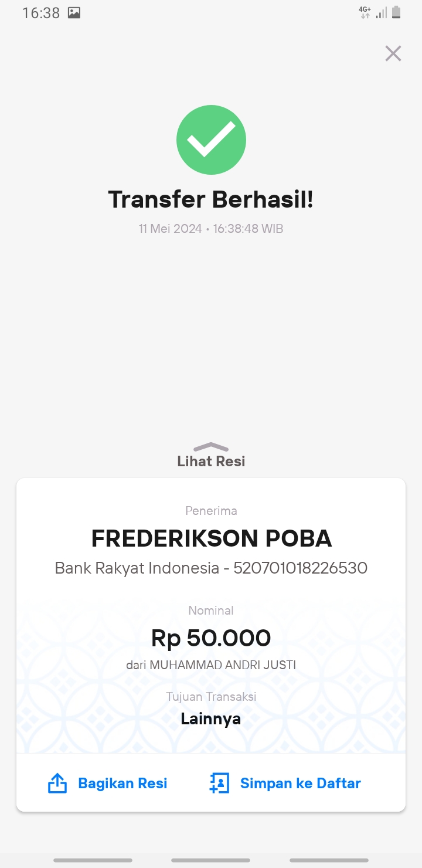The image size is (422, 868).
Task: Tap the picture notification icon in status bar
Action: tap(74, 13)
